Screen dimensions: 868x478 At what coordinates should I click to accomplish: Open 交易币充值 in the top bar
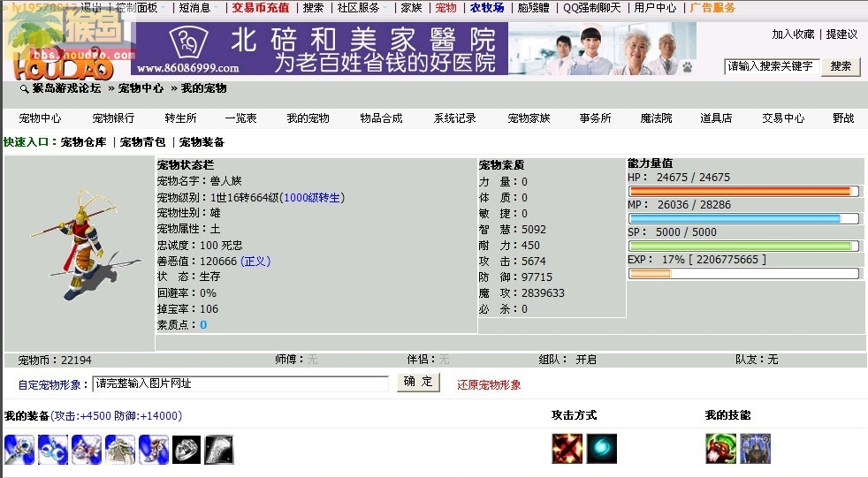(260, 8)
